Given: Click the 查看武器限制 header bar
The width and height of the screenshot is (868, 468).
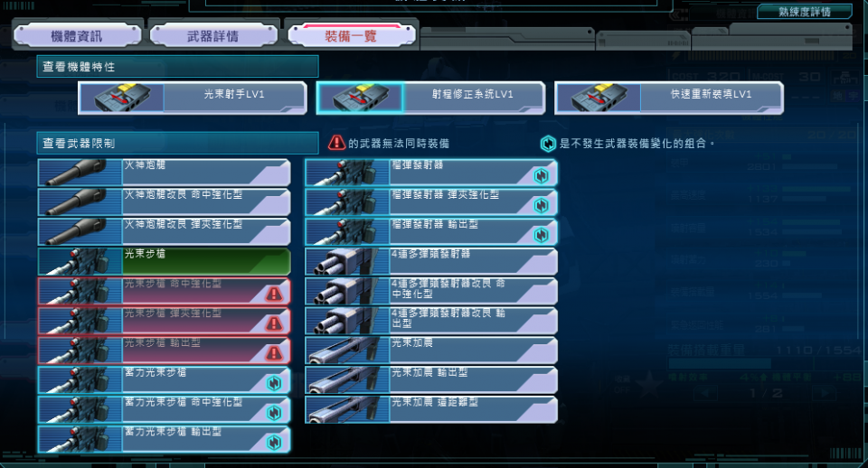Looking at the screenshot, I should 178,144.
